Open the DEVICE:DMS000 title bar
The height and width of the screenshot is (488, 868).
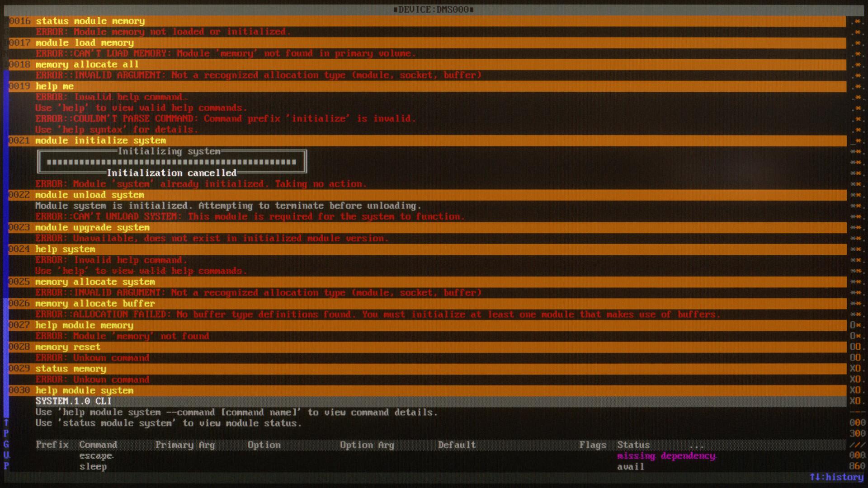(434, 9)
